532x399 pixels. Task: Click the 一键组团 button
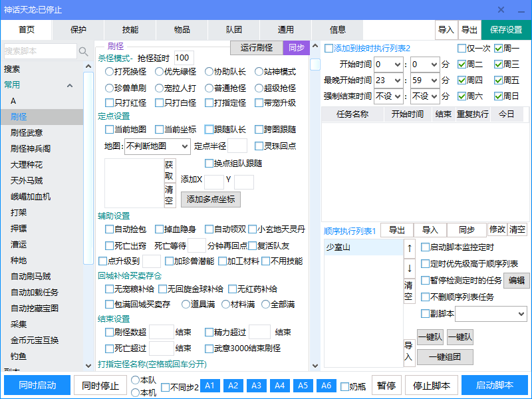445,357
